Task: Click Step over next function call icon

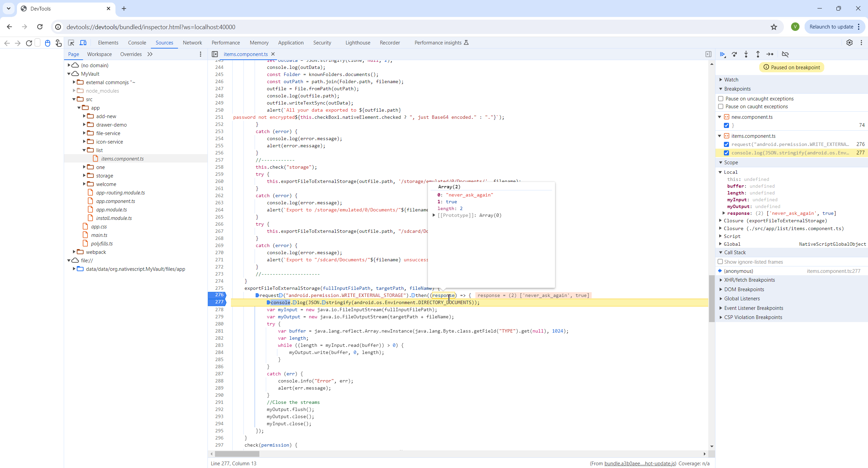Action: pyautogui.click(x=734, y=54)
